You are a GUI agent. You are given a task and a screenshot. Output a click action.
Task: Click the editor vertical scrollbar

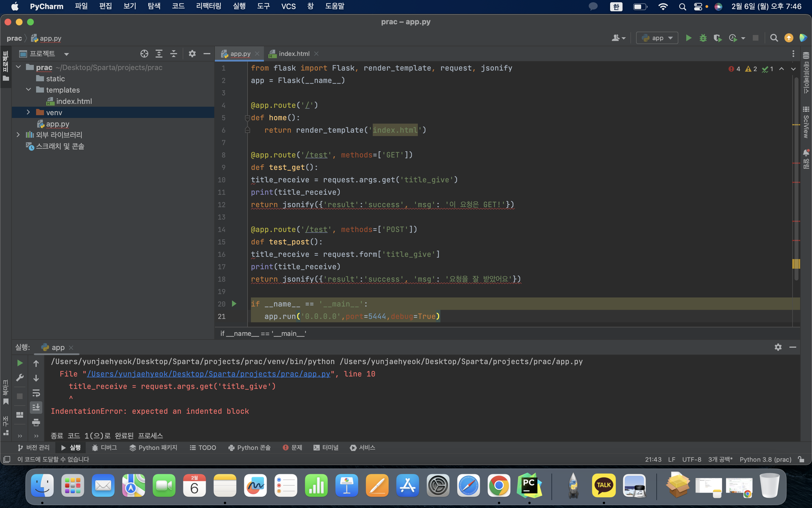coord(796,178)
